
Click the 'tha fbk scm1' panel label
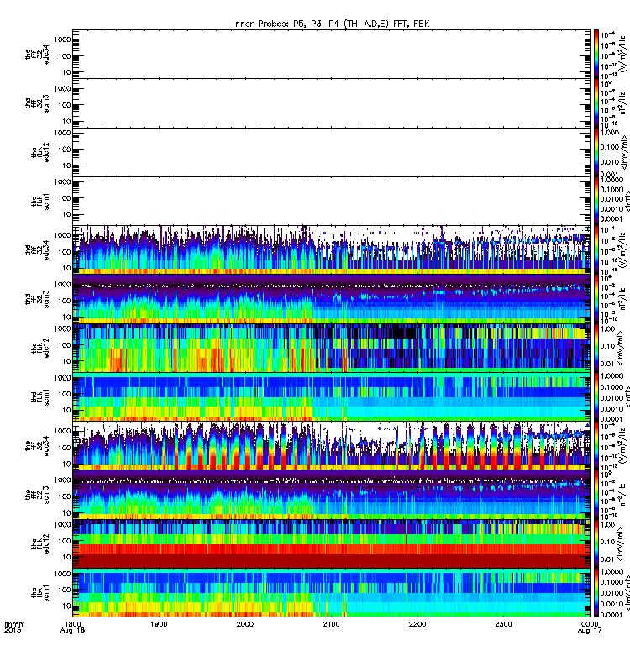[x=40, y=202]
